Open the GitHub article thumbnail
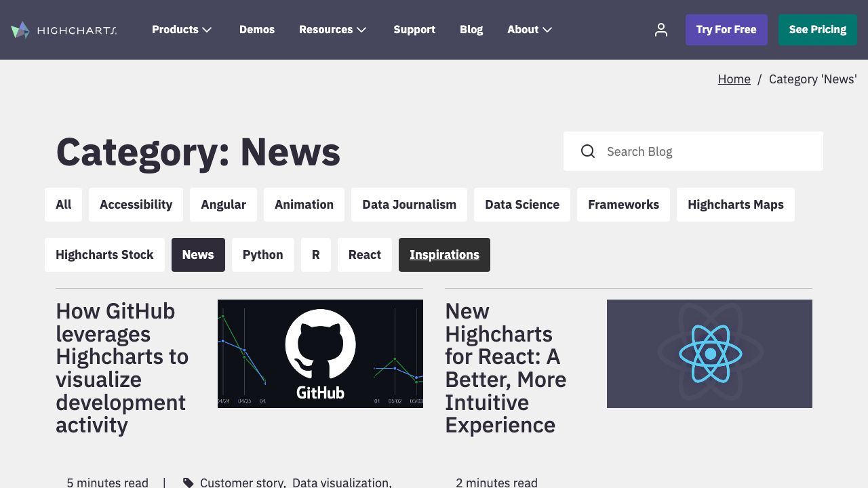The image size is (868, 488). click(x=320, y=354)
